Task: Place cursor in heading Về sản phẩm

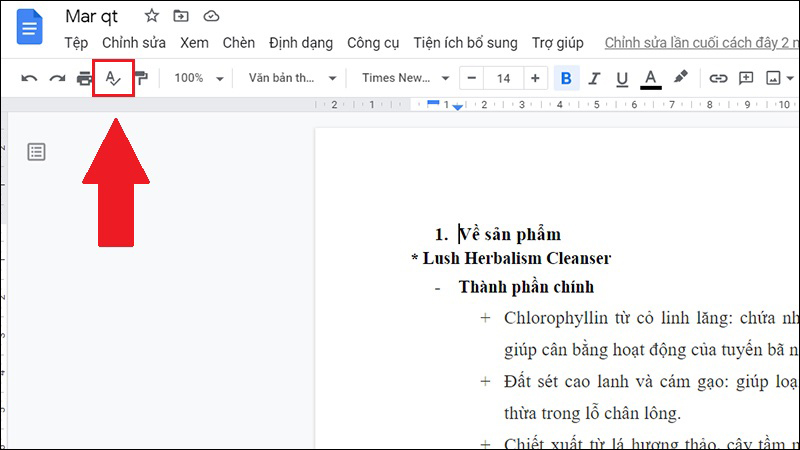Action: tap(509, 234)
